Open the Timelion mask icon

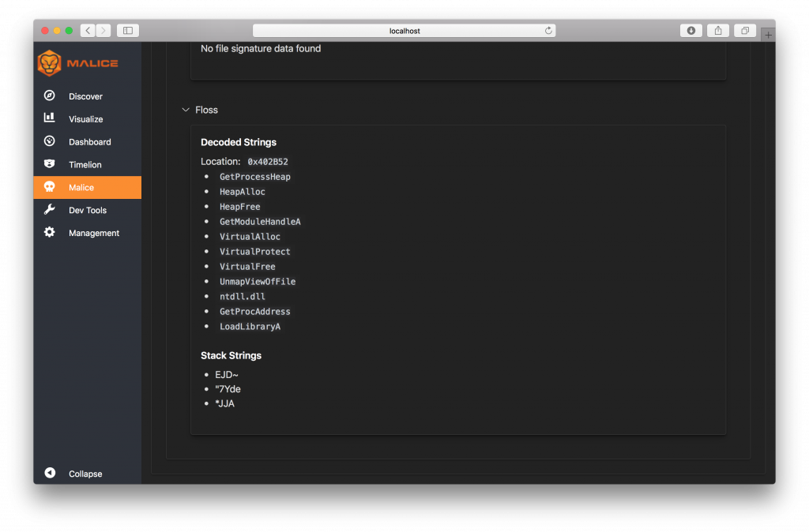click(x=50, y=164)
